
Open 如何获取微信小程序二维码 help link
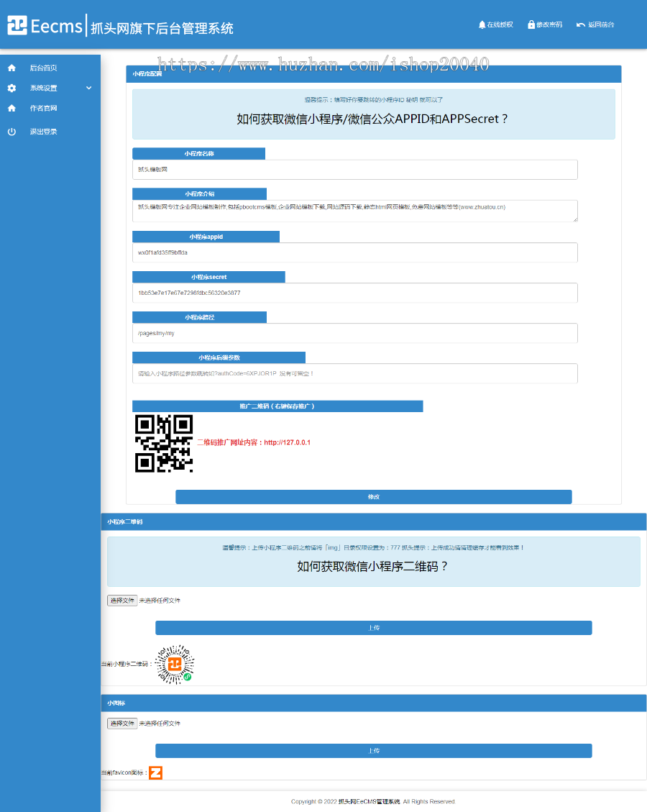[373, 567]
